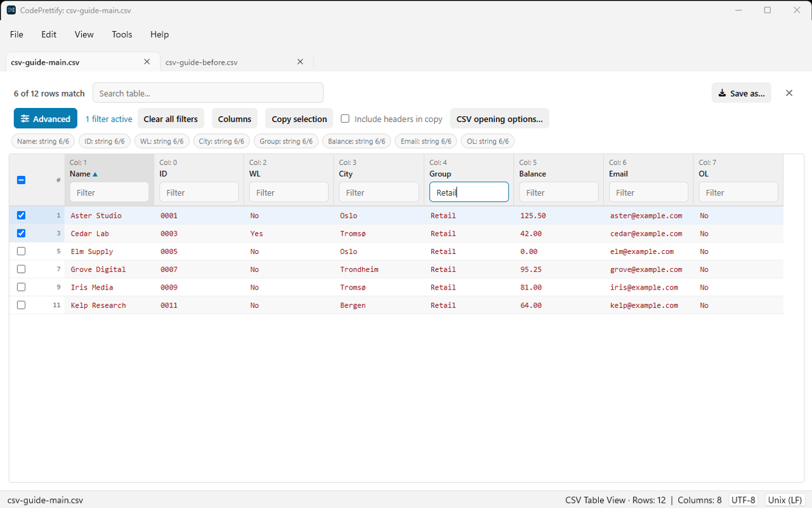
Task: Click the City column filter field
Action: (379, 192)
